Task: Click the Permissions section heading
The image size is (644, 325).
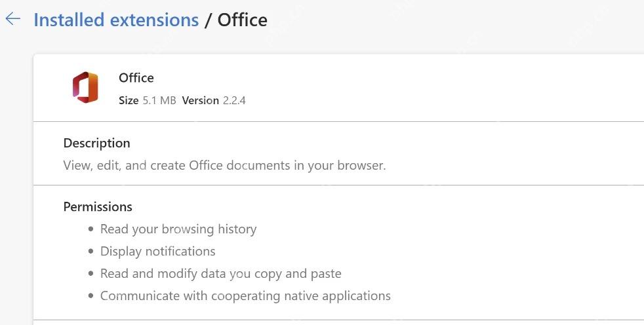Action: pos(98,206)
